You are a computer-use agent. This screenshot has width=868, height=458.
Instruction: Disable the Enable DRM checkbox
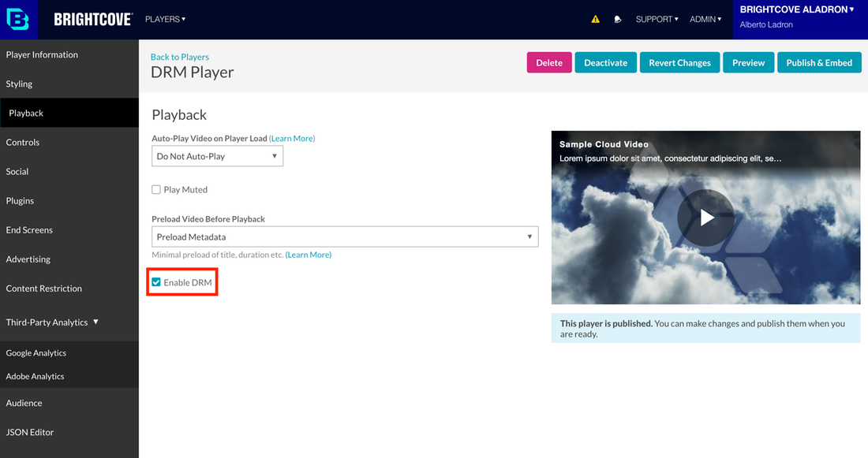click(x=156, y=282)
